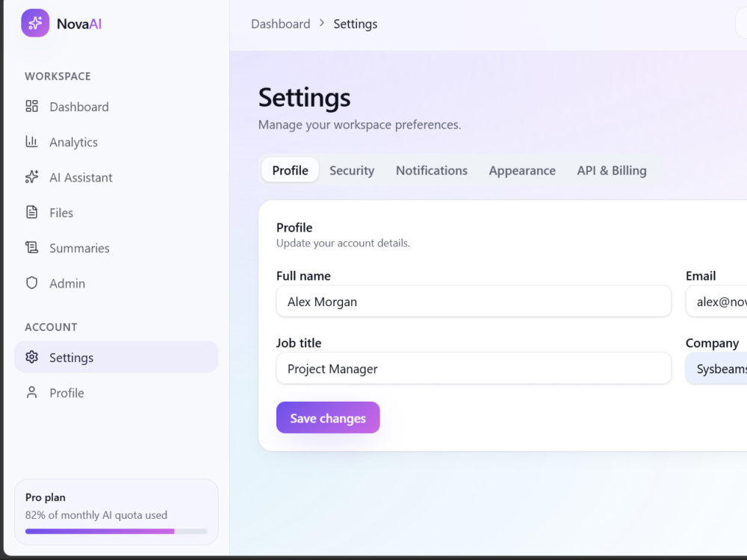Click the Profile person icon in sidebar
Screen dimensions: 747x560
point(31,393)
